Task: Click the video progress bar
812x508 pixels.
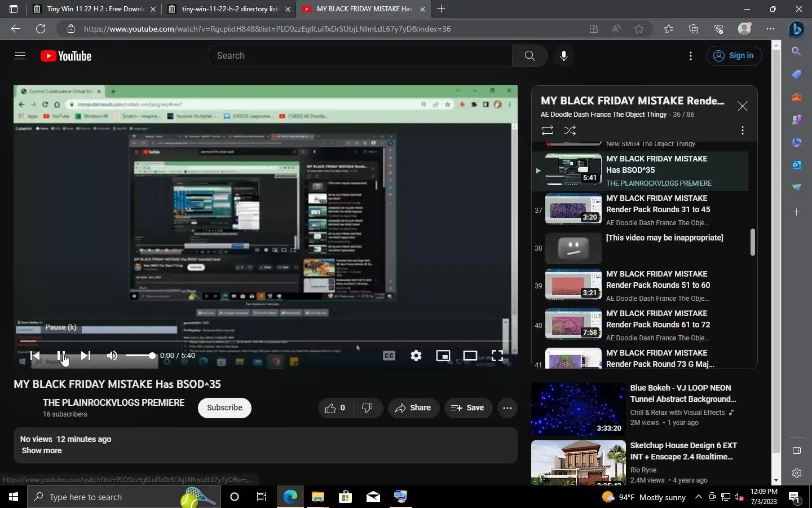Action: (265, 341)
